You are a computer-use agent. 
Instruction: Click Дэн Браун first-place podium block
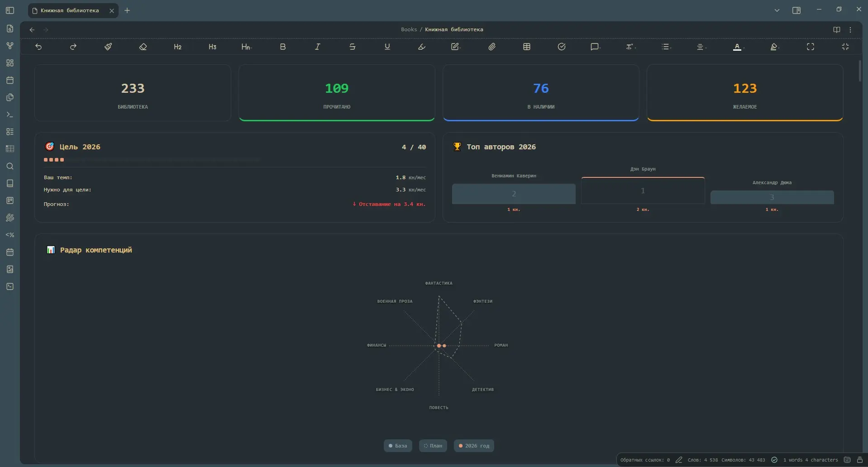pyautogui.click(x=643, y=191)
